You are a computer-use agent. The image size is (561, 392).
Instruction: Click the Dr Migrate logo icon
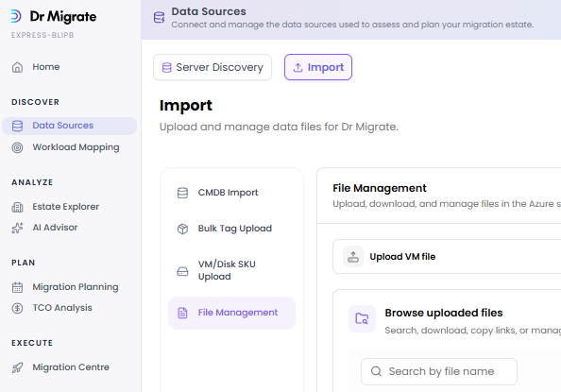coord(16,16)
